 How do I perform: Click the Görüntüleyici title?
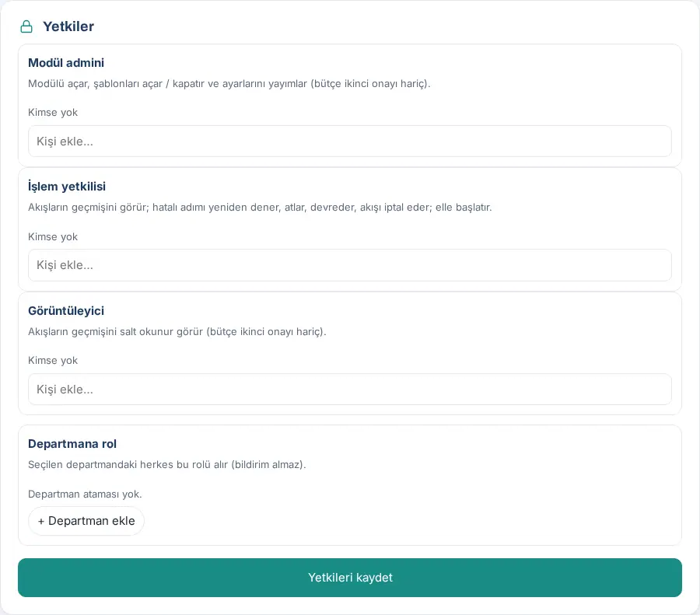(x=66, y=311)
